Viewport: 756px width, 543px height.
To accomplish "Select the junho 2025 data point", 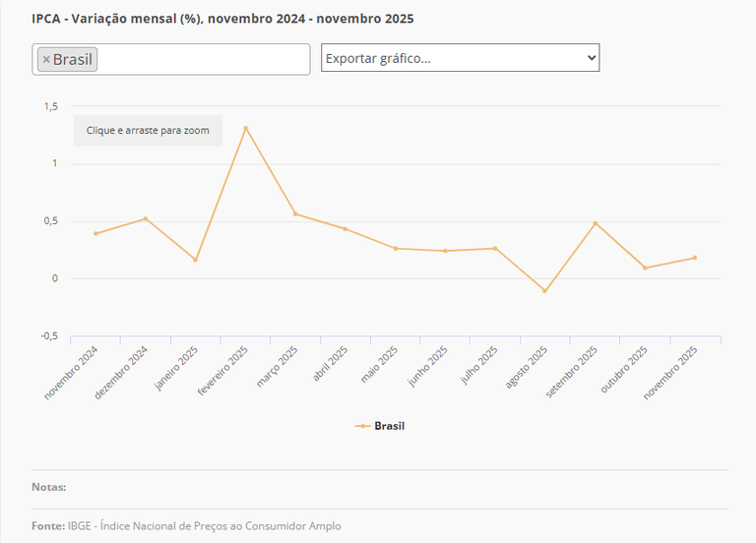I will point(445,251).
